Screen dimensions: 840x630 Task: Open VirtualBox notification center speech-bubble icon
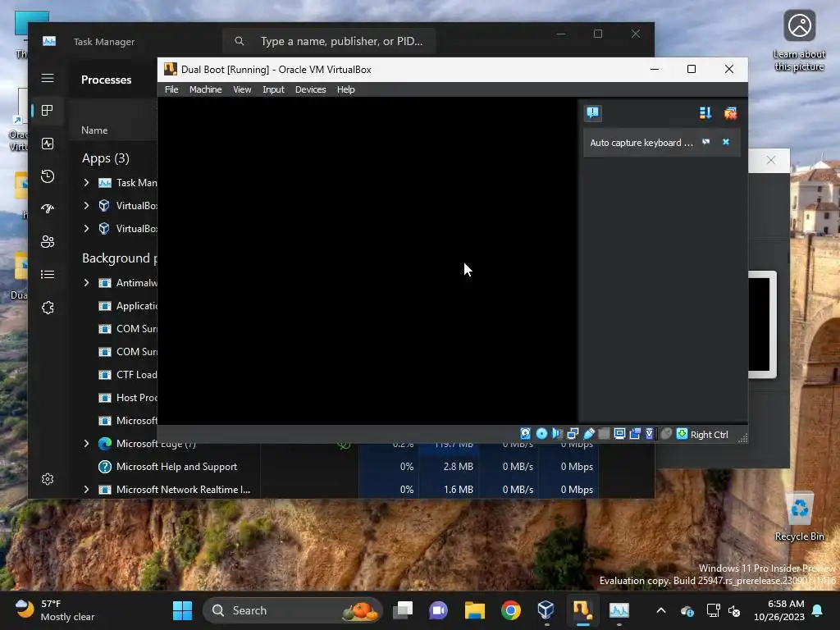coord(592,112)
